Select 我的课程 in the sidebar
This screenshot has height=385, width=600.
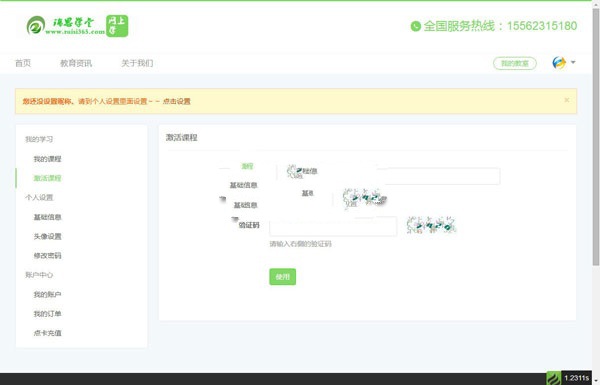coord(47,159)
